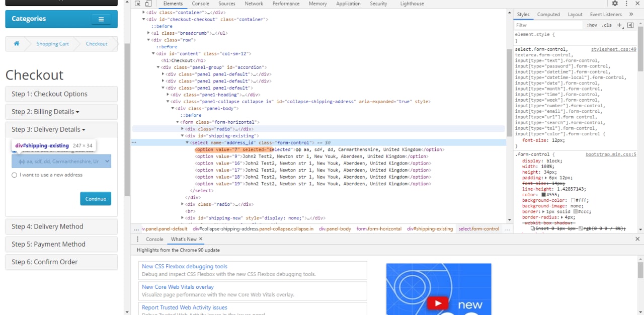Show more Styles pane tabs chevron
The image size is (644, 315).
click(631, 15)
